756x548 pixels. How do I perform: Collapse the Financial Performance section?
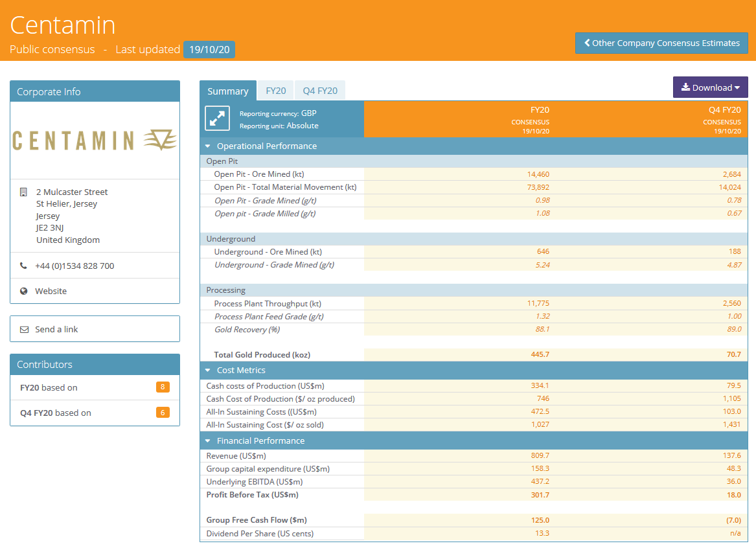[x=208, y=440]
